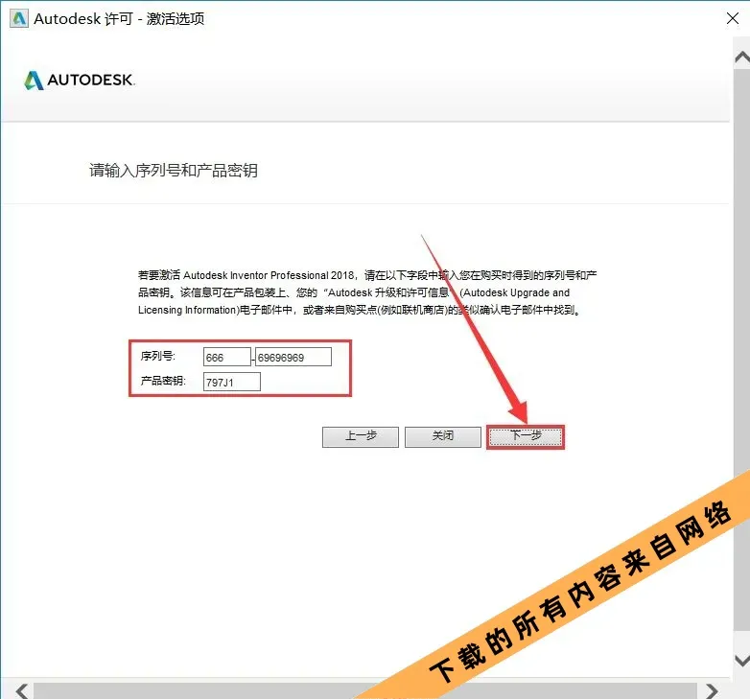Close the Autodesk license window with X

tap(733, 18)
